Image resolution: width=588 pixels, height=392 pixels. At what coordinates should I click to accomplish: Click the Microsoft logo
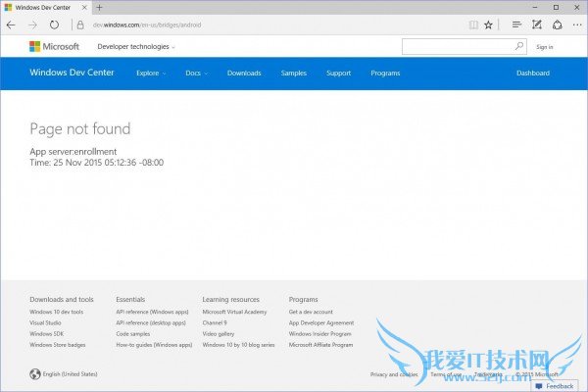(54, 46)
